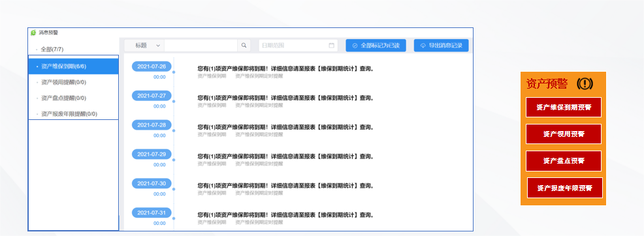Click the search magnifier icon
The height and width of the screenshot is (236, 644).
244,46
